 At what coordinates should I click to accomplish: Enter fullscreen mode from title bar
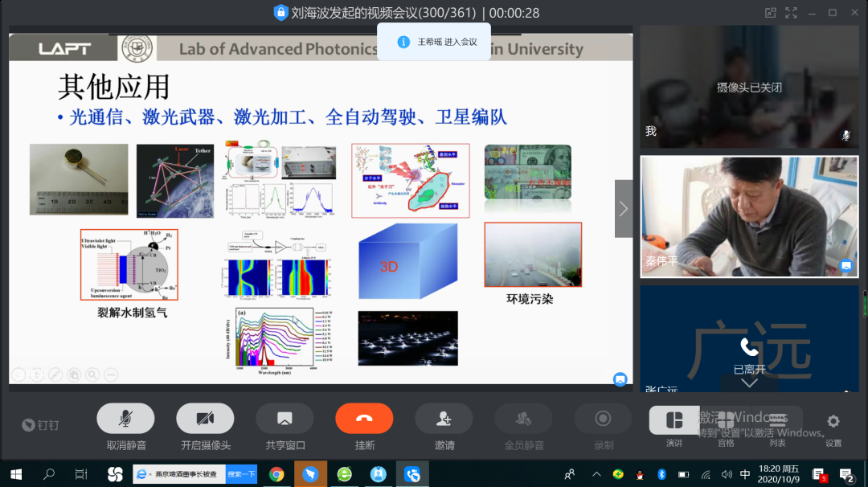792,12
